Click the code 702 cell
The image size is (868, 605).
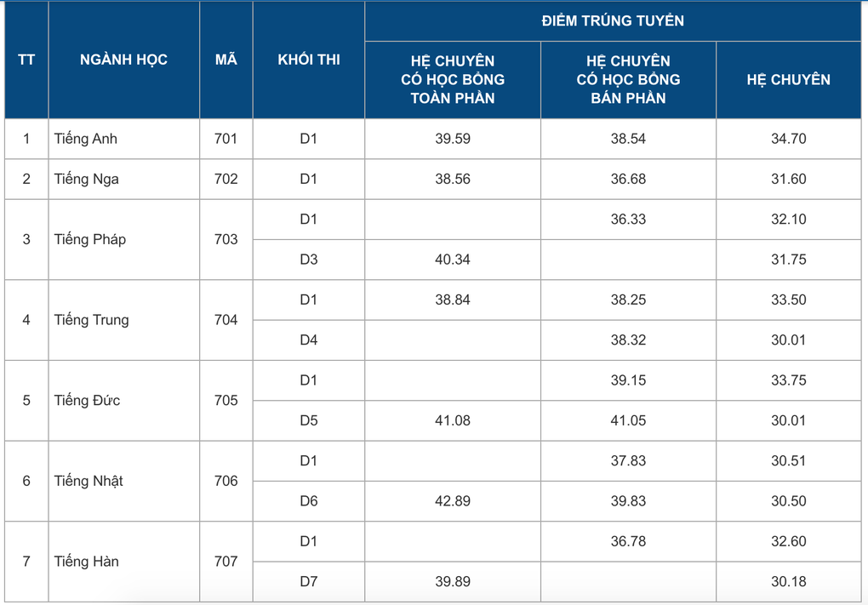coord(226,179)
